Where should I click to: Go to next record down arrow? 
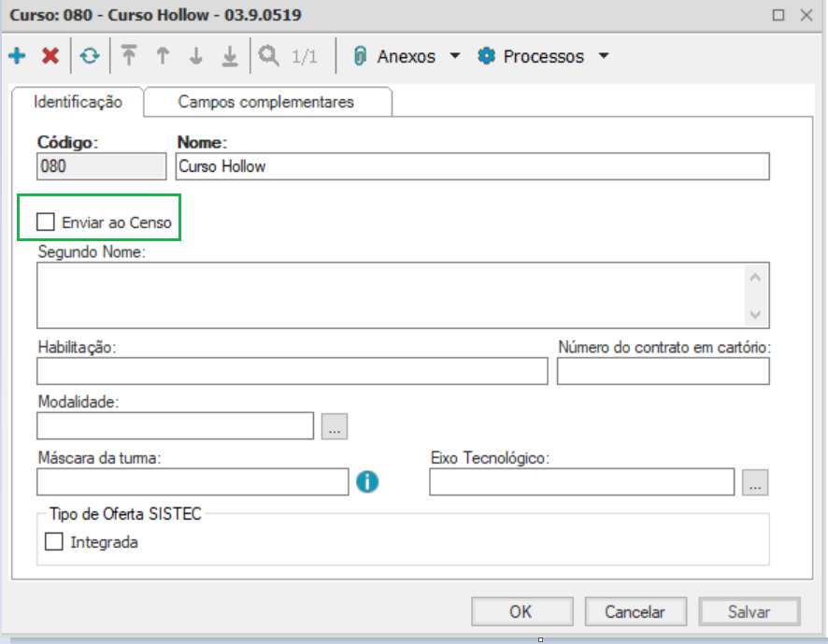pyautogui.click(x=196, y=55)
